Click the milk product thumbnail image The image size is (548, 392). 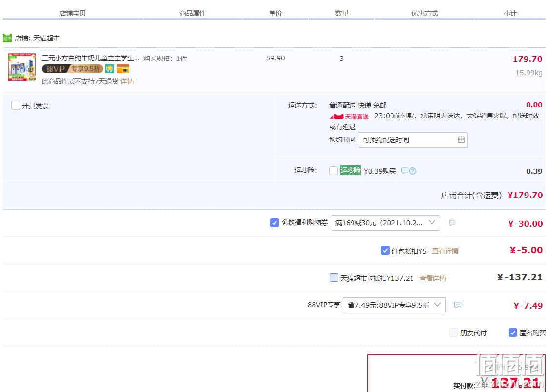[22, 67]
